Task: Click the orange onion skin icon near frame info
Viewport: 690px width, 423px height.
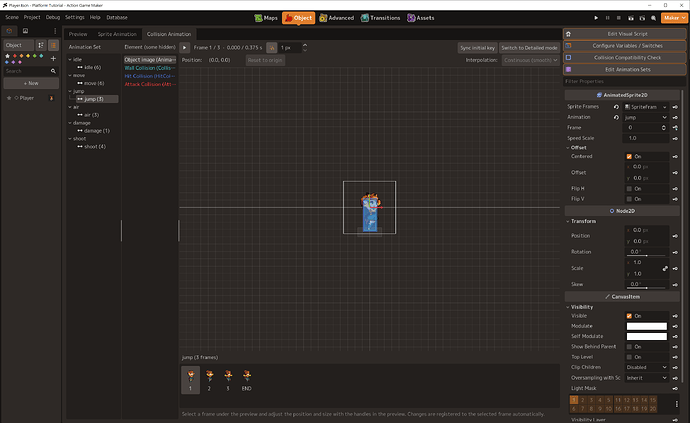Action: pos(272,48)
